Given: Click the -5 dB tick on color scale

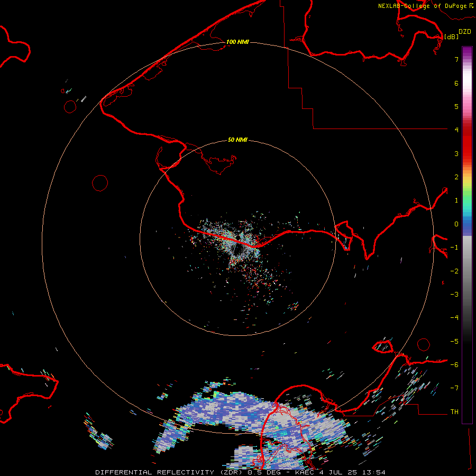Looking at the screenshot, I should click(454, 342).
